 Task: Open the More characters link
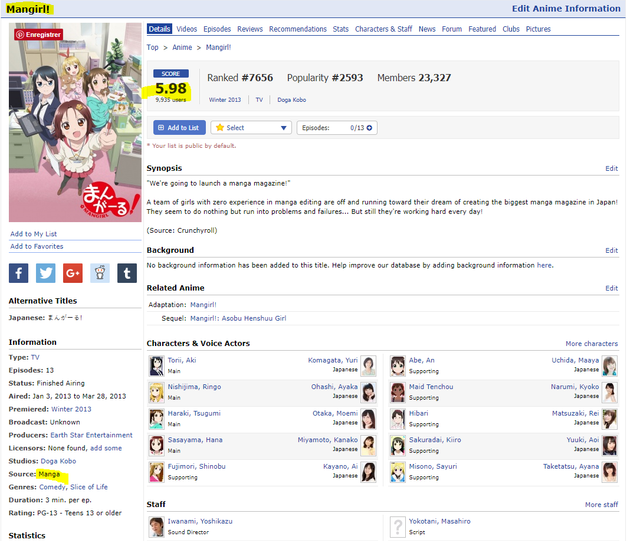[x=591, y=343]
